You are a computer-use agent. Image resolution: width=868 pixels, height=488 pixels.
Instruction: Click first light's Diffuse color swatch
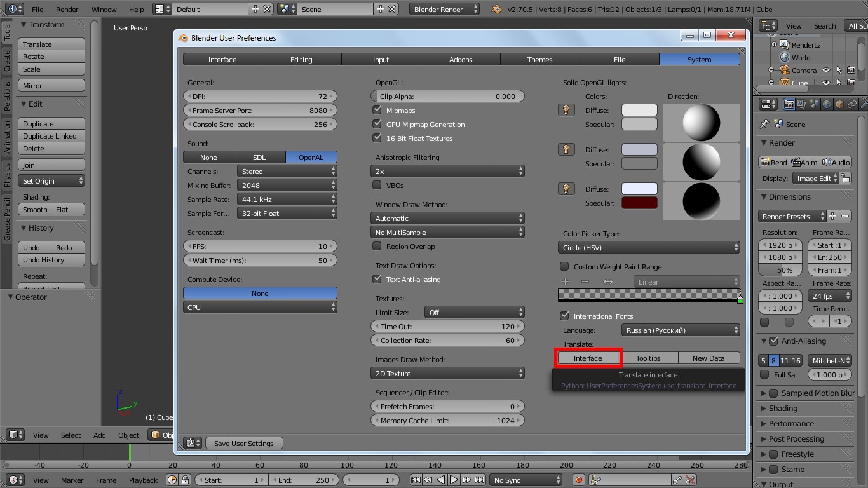click(639, 110)
